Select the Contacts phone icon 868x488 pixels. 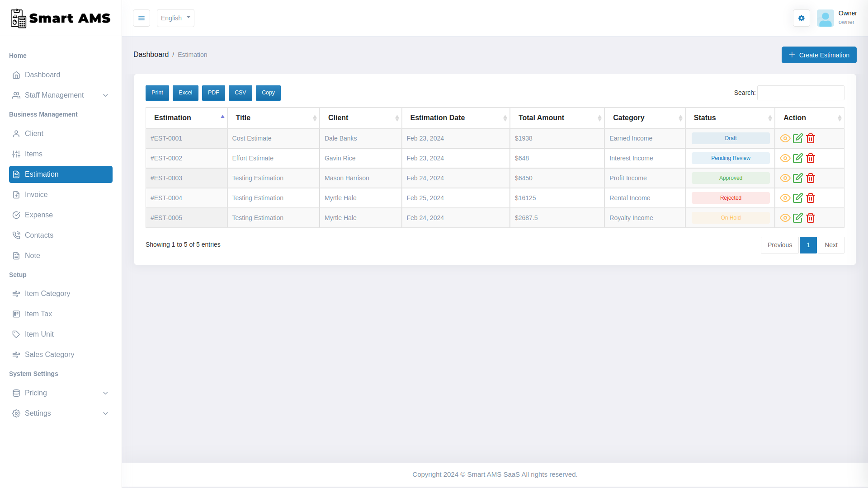tap(17, 235)
